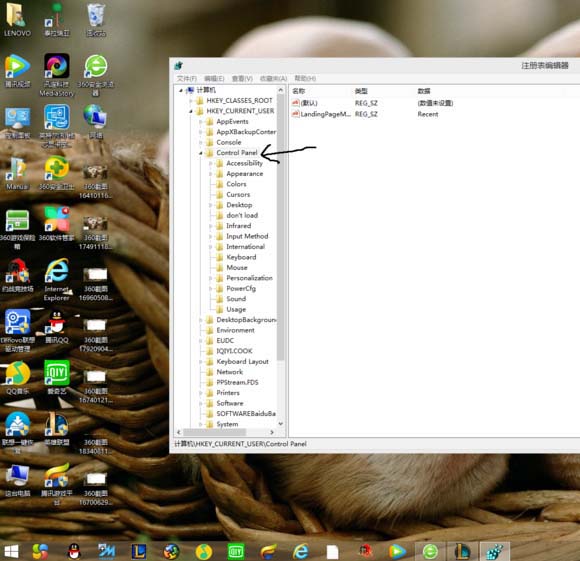Open the 文件(F) menu

pos(186,78)
